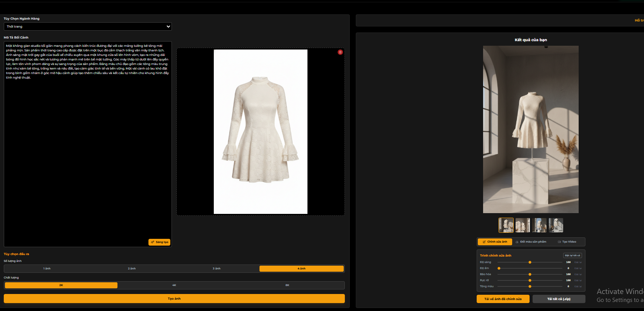This screenshot has height=311, width=644.
Task: Delete the uploaded dress image via red icon
Action: [x=340, y=52]
